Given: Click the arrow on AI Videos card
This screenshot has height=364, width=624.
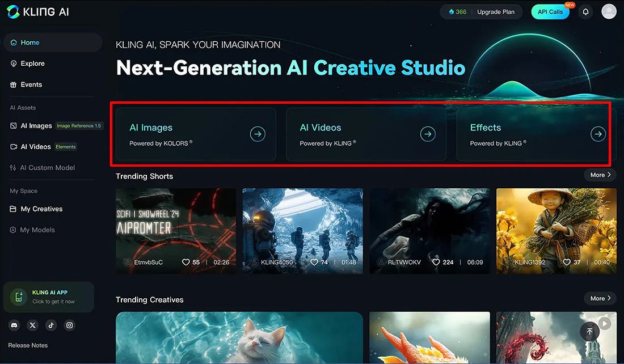Looking at the screenshot, I should coord(428,134).
